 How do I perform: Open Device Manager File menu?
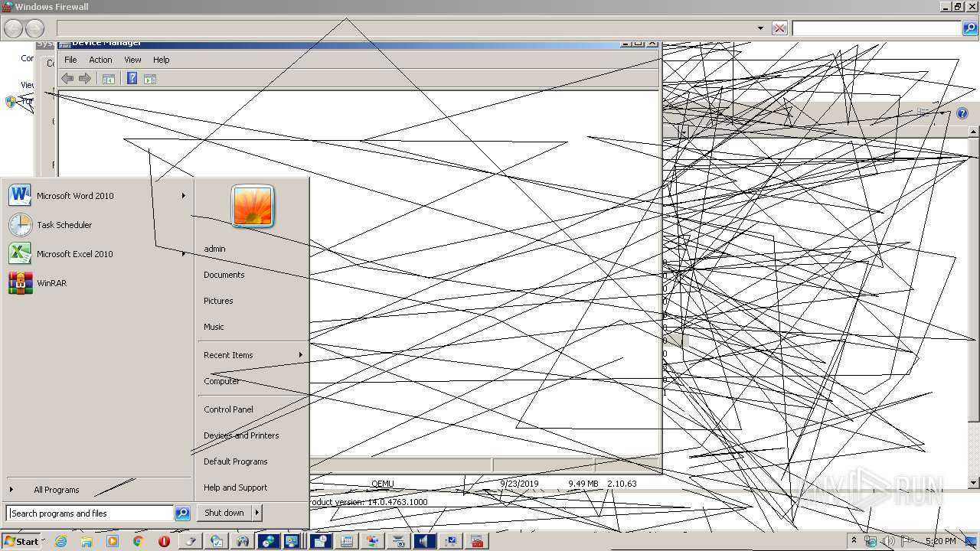(70, 60)
